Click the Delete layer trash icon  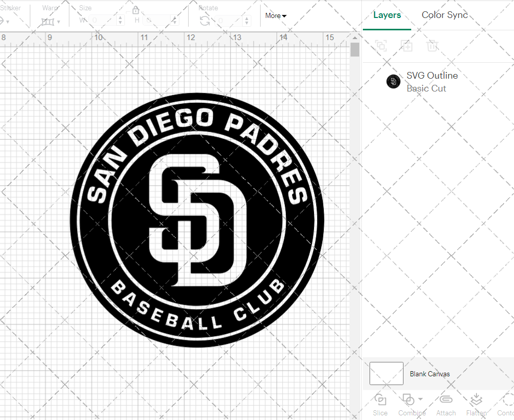pyautogui.click(x=432, y=46)
